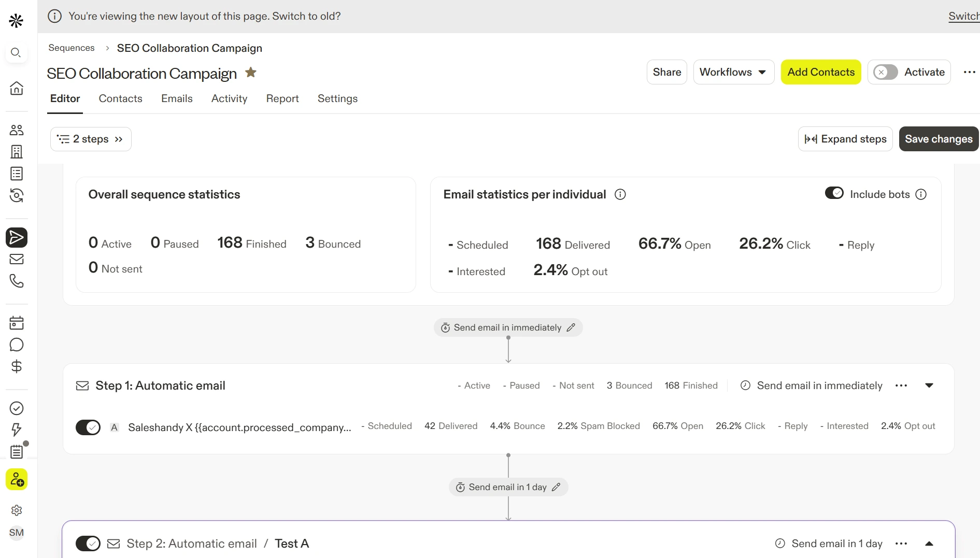Click the Save changes button

click(x=939, y=139)
